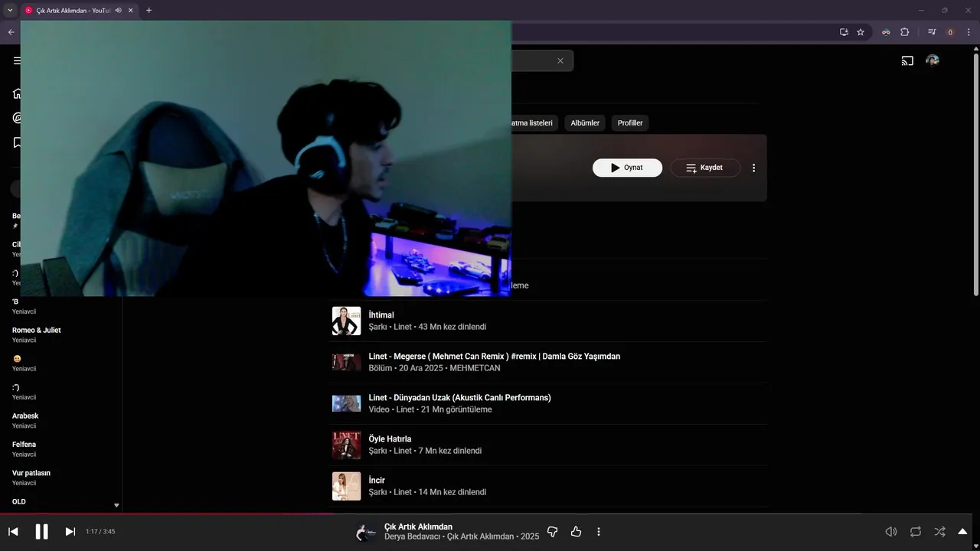Toggle repeat mode in player bar
This screenshot has width=980, height=551.
[916, 532]
